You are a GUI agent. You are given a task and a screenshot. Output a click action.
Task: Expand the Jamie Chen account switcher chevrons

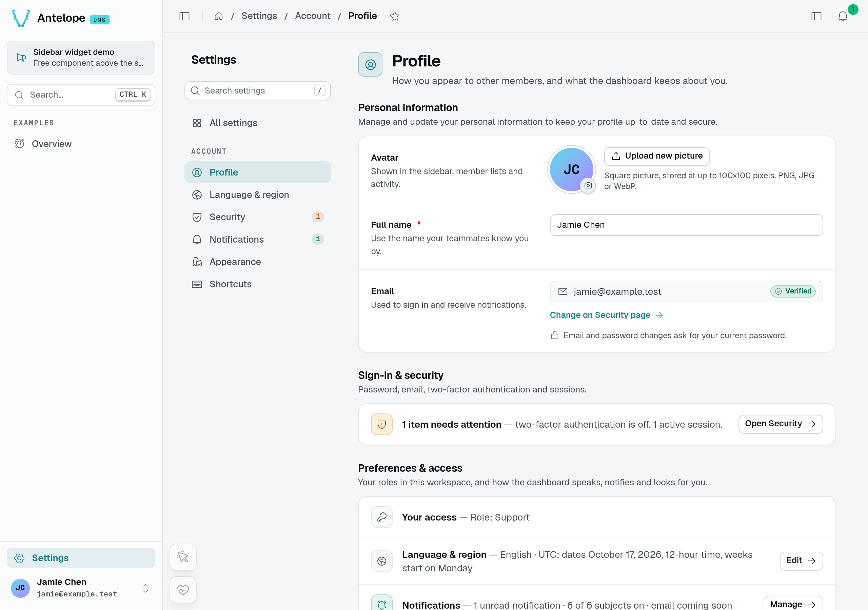pyautogui.click(x=145, y=588)
